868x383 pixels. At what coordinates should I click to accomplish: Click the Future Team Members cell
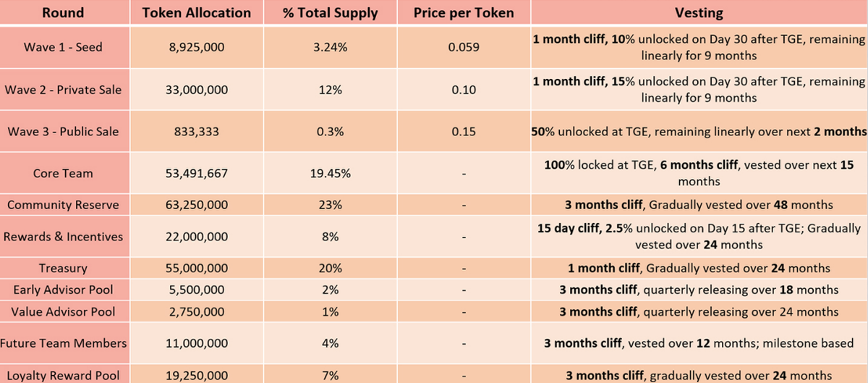pos(63,343)
